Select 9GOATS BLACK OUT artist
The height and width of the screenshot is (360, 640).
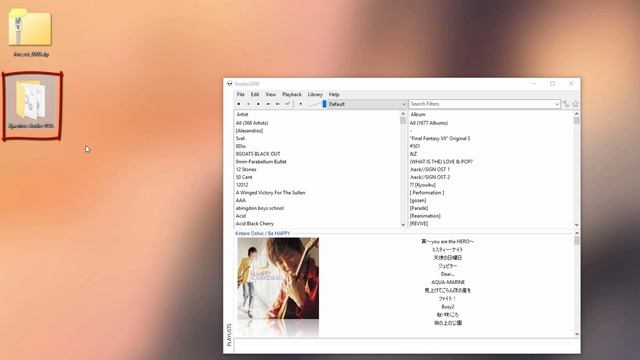pyautogui.click(x=258, y=154)
